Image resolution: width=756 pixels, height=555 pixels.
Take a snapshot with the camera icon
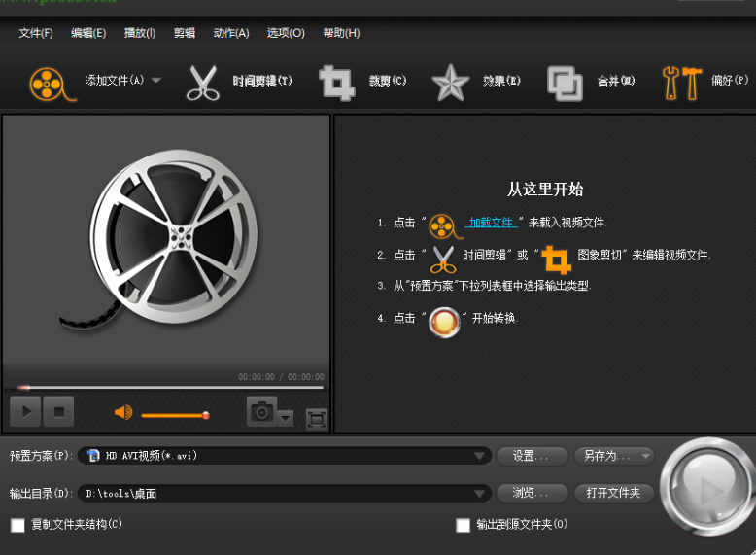(261, 413)
